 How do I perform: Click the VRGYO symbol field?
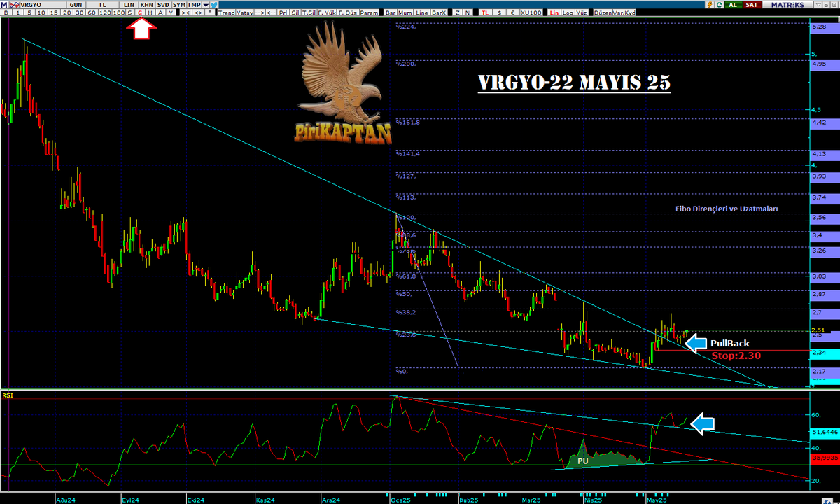pyautogui.click(x=43, y=5)
